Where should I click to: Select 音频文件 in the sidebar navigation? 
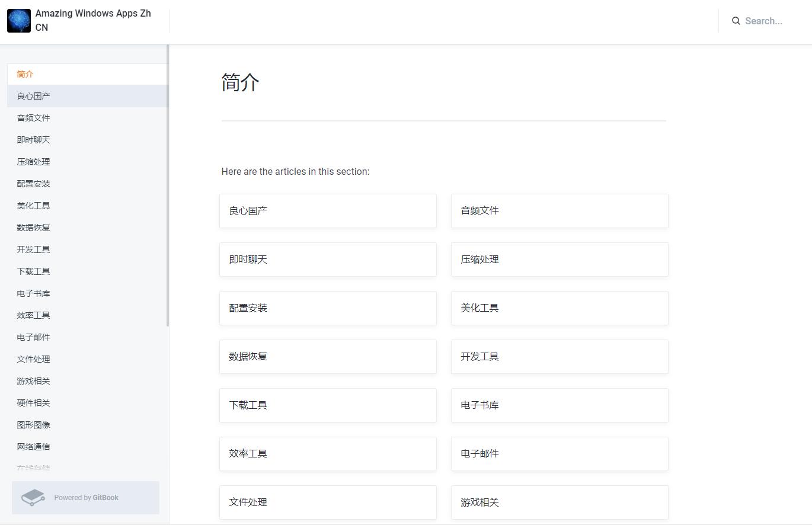click(x=33, y=117)
